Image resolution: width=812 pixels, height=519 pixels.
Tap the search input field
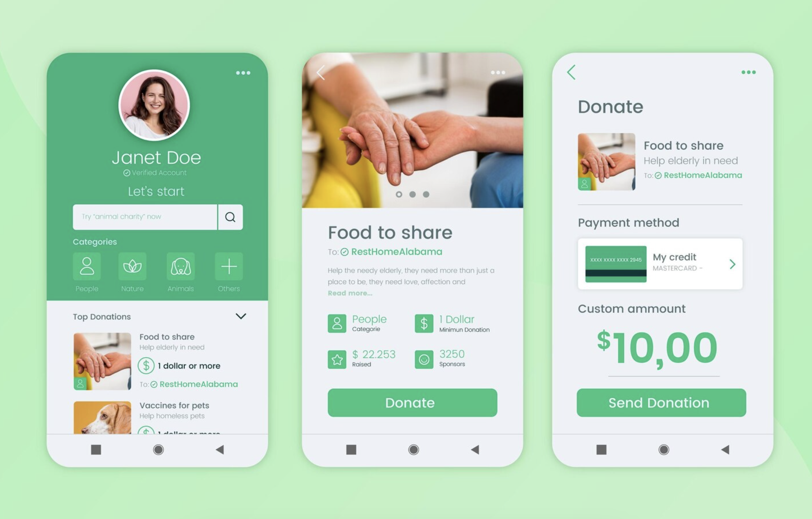(144, 216)
